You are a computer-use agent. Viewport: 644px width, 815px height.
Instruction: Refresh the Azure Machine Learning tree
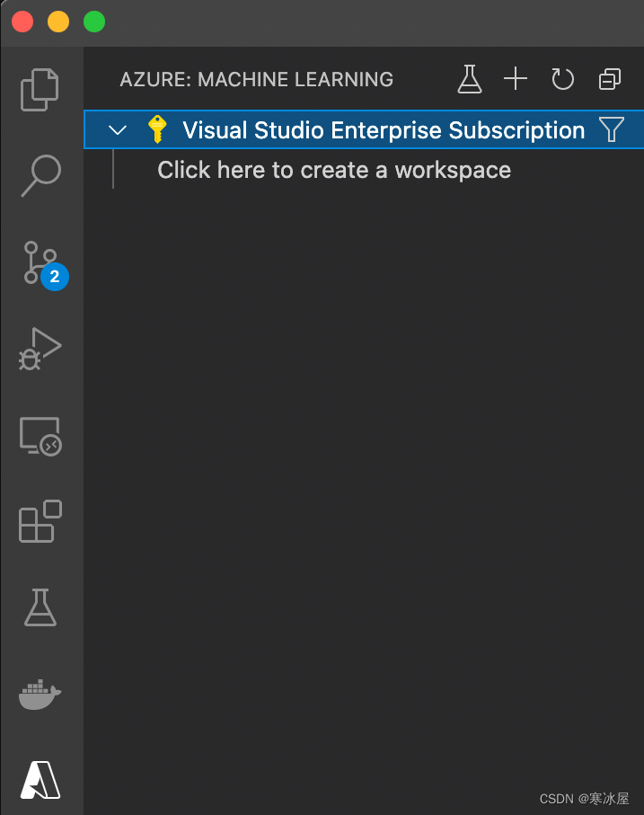tap(562, 79)
